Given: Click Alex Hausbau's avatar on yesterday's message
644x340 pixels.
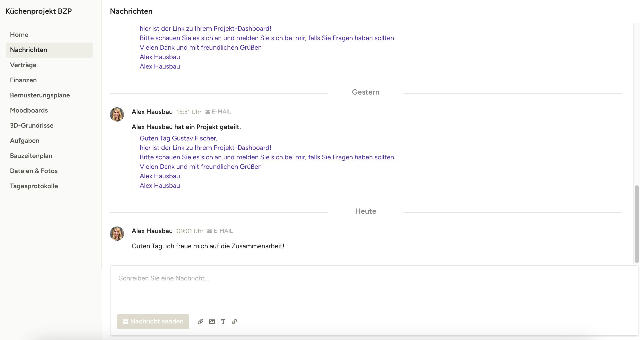Looking at the screenshot, I should (x=117, y=115).
